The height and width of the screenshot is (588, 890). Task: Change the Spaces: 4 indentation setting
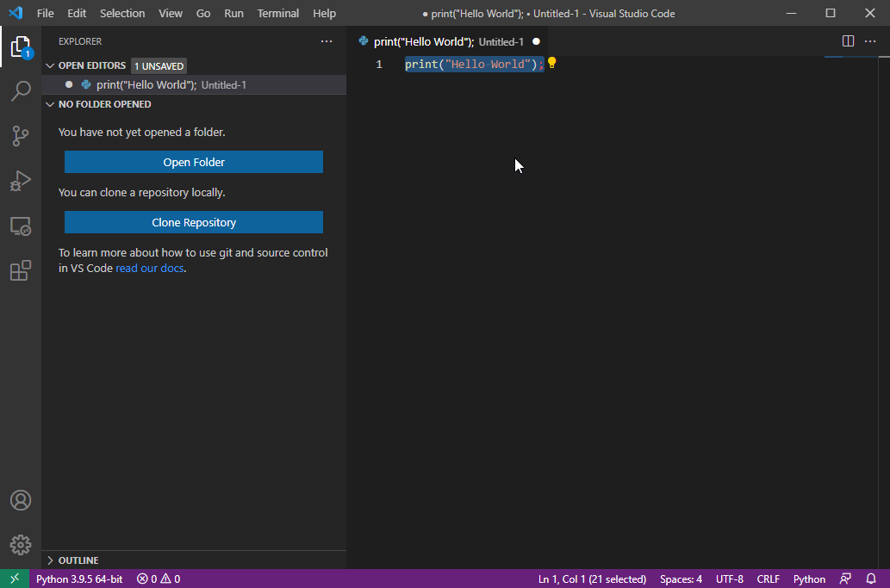tap(682, 579)
